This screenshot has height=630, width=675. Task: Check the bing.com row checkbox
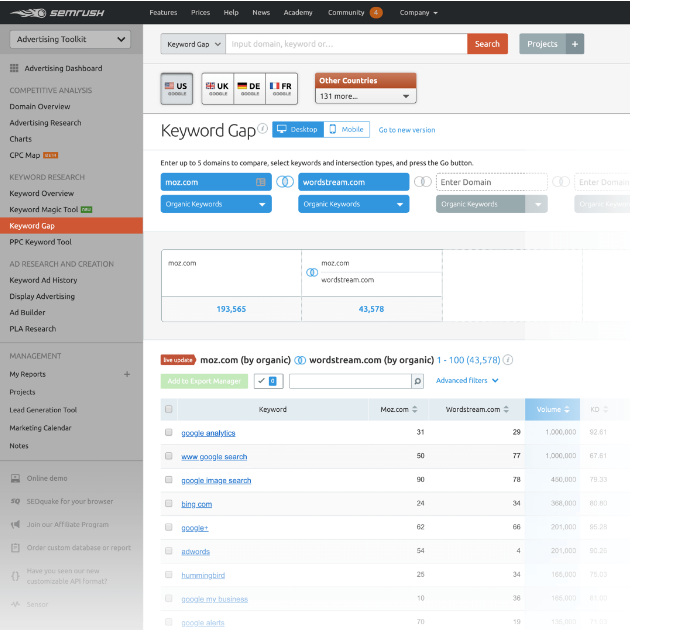(x=169, y=503)
